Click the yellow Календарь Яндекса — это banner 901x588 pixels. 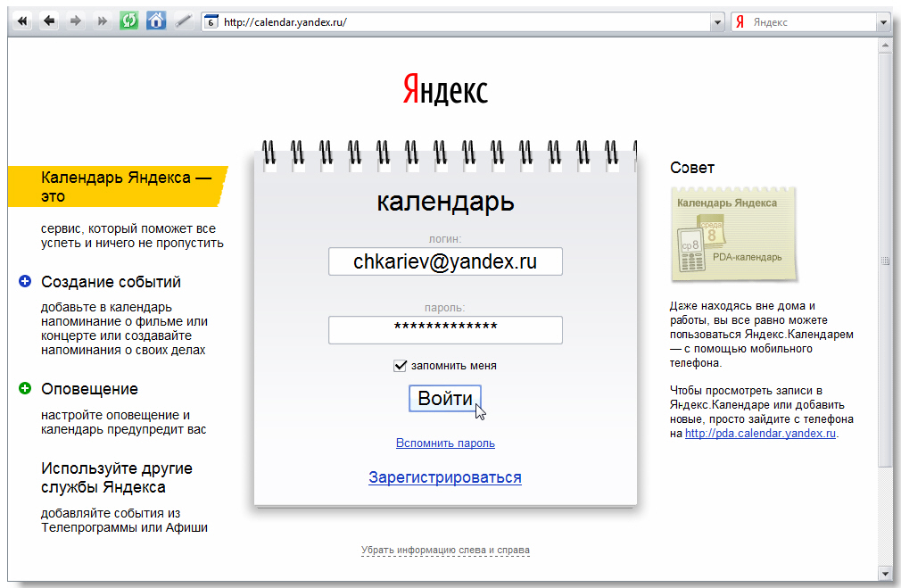click(118, 186)
